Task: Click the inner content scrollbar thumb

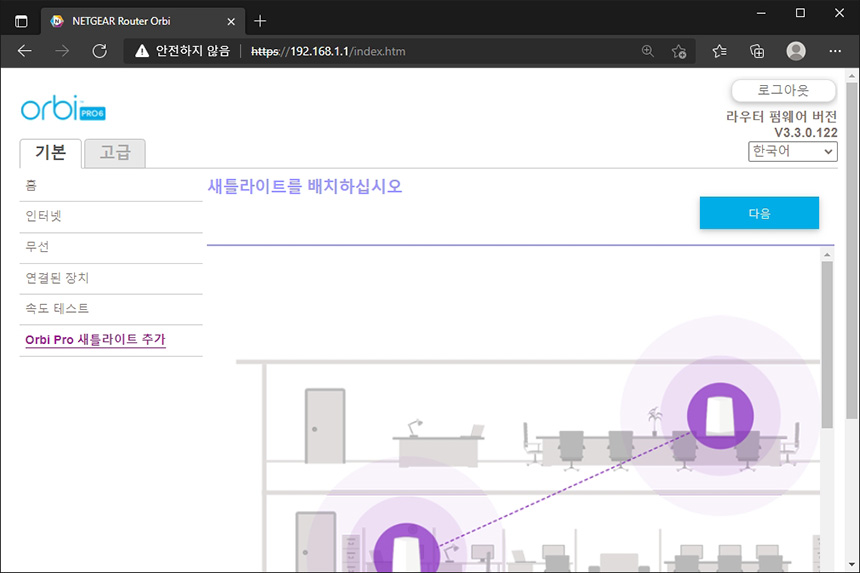Action: coord(827,344)
